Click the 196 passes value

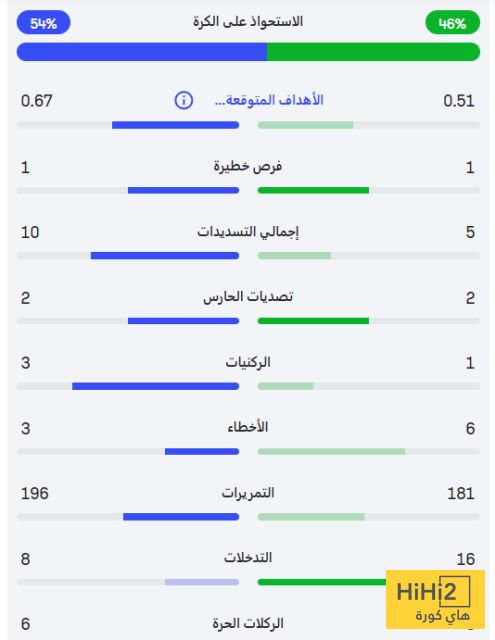point(35,493)
